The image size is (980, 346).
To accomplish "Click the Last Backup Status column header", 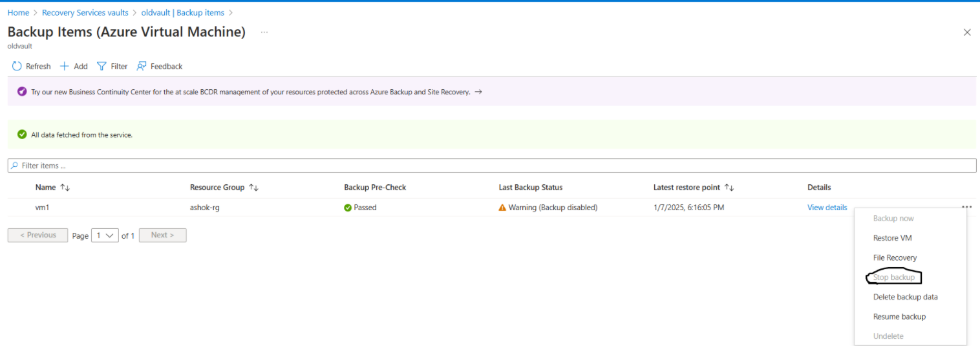I will coord(531,188).
